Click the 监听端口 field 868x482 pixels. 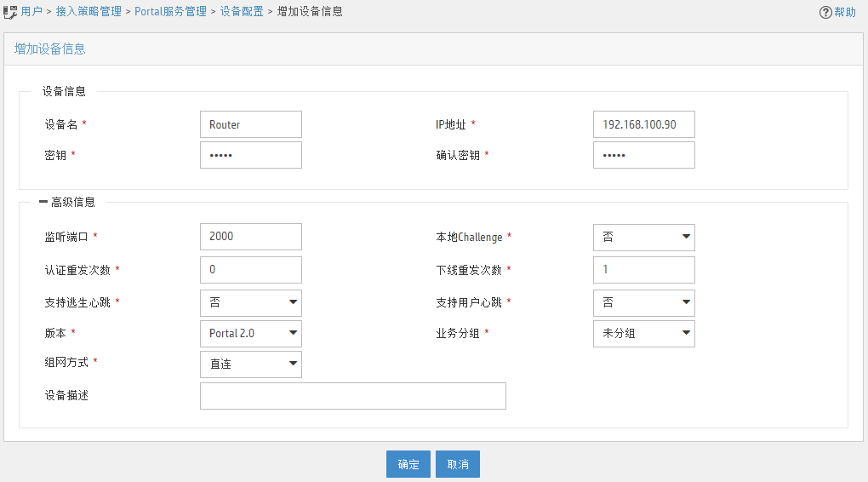pos(250,237)
